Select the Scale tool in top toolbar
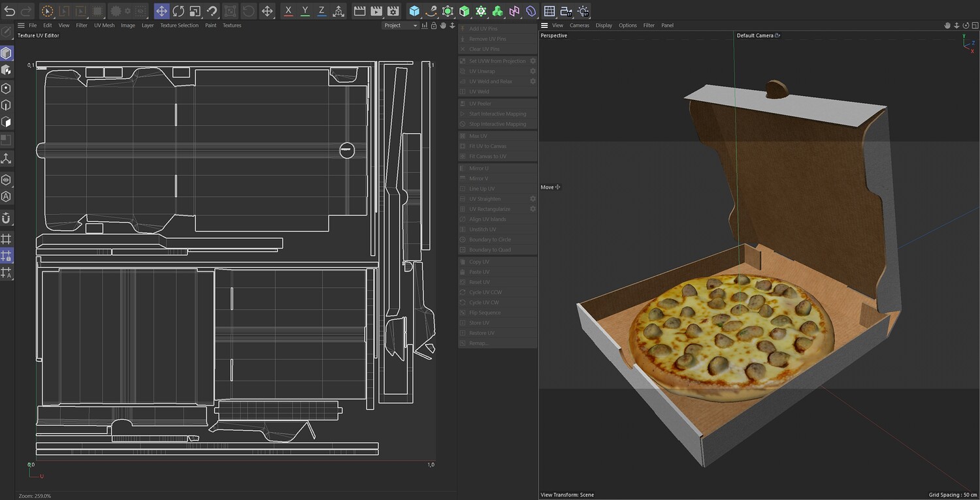 (195, 11)
